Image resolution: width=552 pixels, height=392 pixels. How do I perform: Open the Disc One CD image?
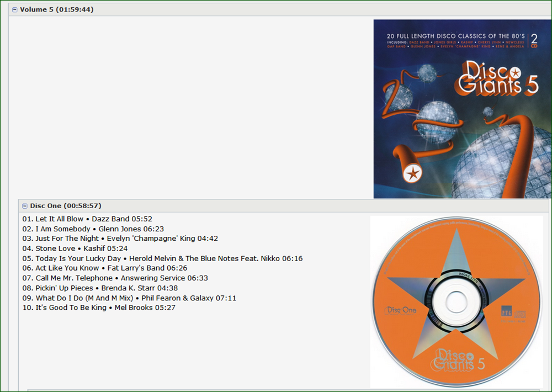click(x=457, y=302)
